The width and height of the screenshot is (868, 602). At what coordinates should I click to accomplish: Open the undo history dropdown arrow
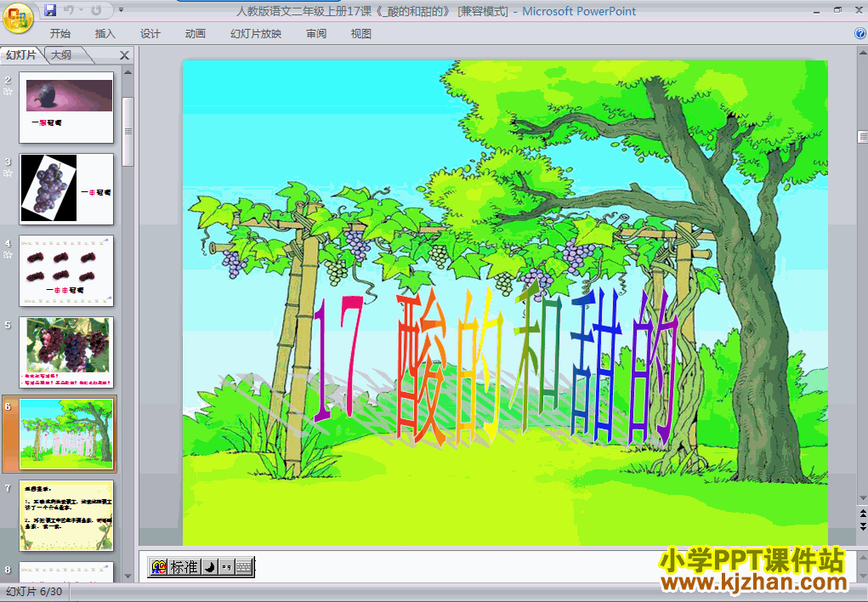pyautogui.click(x=81, y=10)
